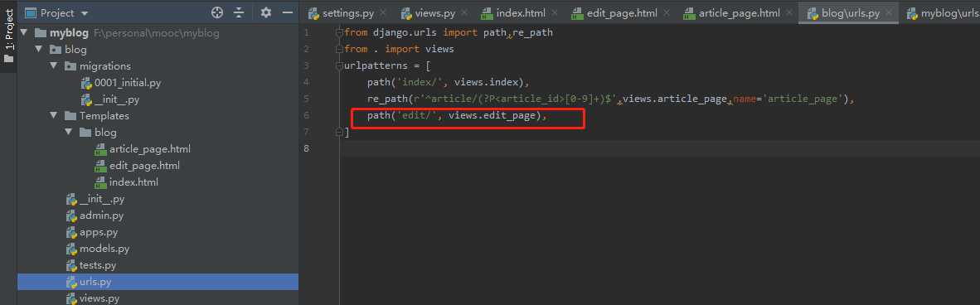Collapse the Templates folder arrow
This screenshot has height=305, width=980.
54,116
